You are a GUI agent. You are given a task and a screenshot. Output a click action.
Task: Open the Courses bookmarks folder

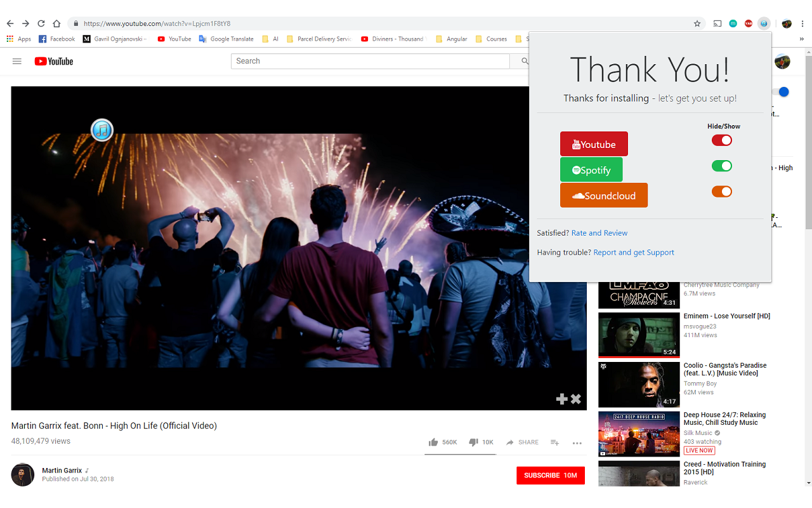tap(492, 39)
